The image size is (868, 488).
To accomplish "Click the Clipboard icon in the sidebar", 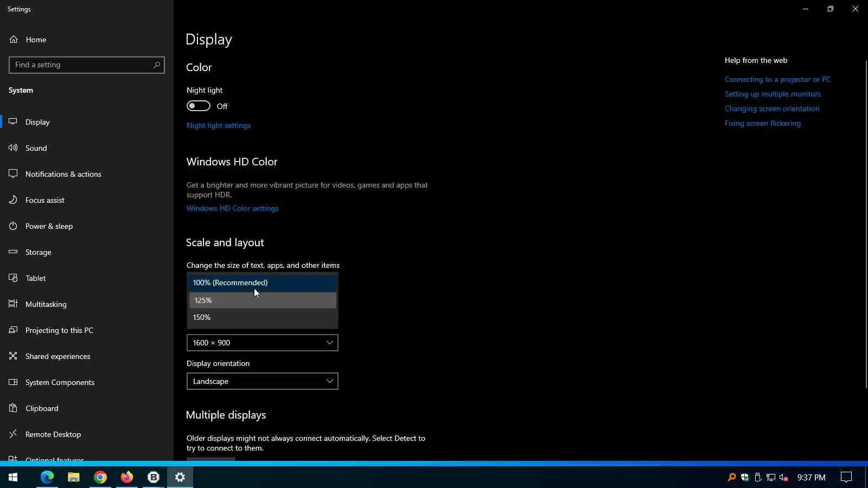I will (13, 408).
